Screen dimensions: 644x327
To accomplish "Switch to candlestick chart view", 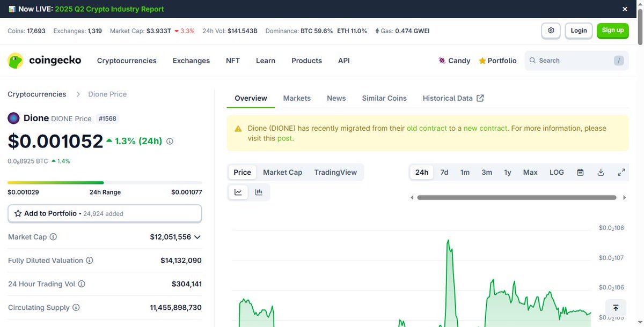I will 259,192.
